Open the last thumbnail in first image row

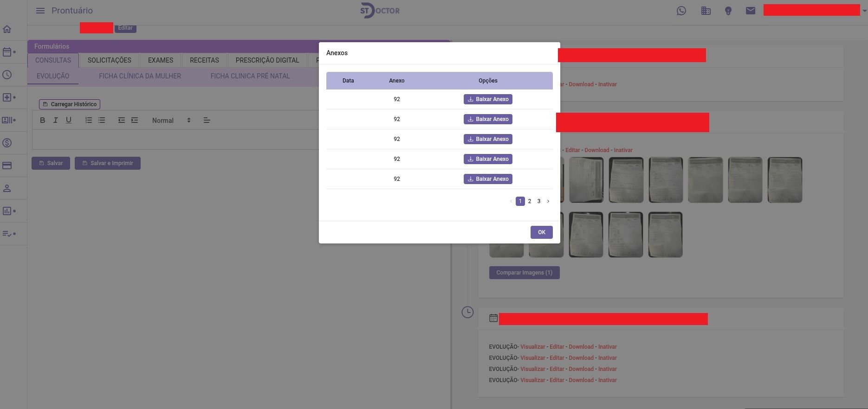click(784, 180)
